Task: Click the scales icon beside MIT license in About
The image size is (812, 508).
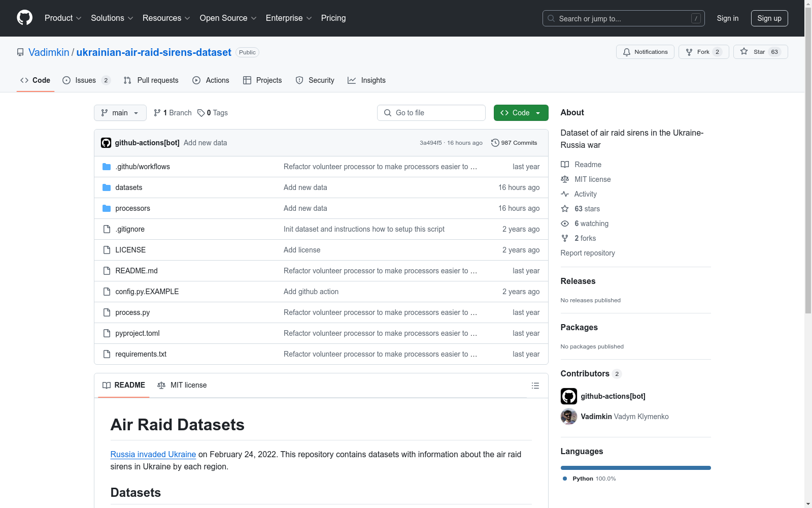Action: pyautogui.click(x=565, y=179)
